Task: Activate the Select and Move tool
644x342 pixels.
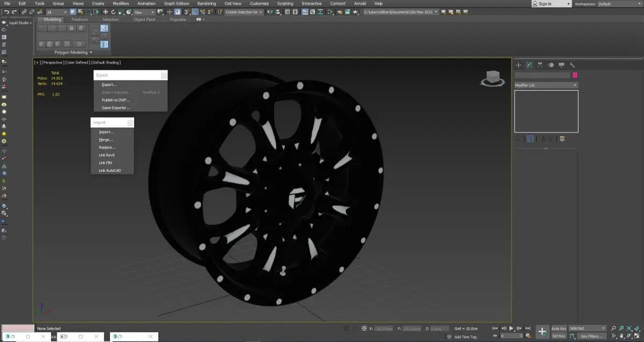Action: pos(105,12)
